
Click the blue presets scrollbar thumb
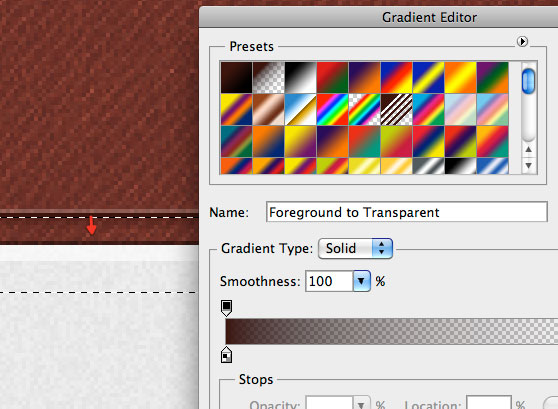(x=528, y=81)
